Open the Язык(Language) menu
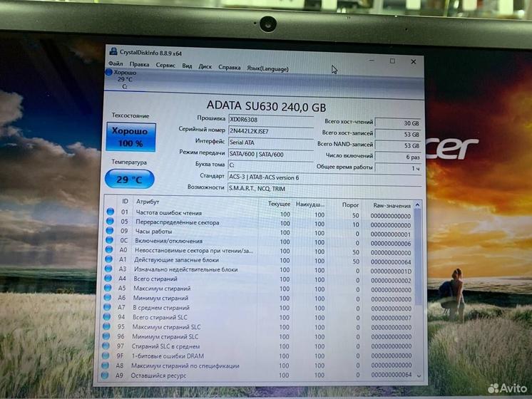Screen dimensions: 532x399 267,68
